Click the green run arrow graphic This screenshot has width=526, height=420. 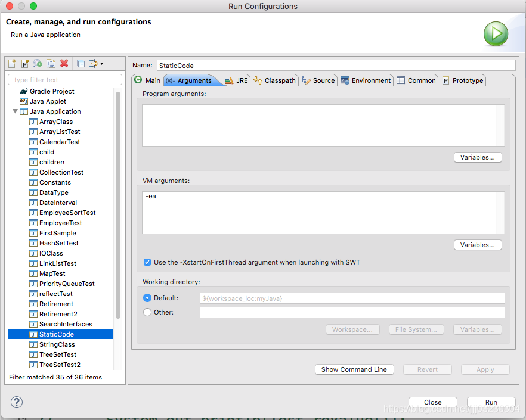[496, 34]
